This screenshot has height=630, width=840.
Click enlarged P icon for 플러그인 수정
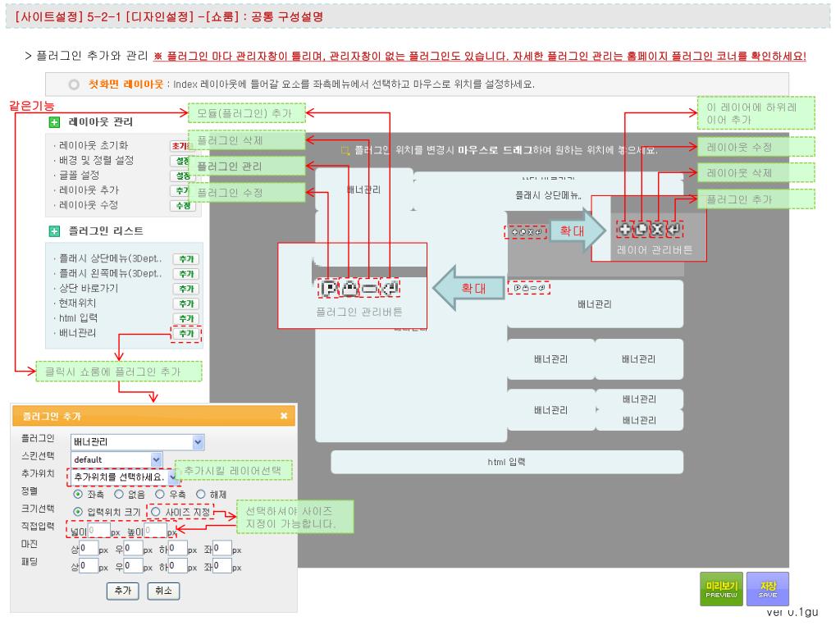[x=330, y=289]
